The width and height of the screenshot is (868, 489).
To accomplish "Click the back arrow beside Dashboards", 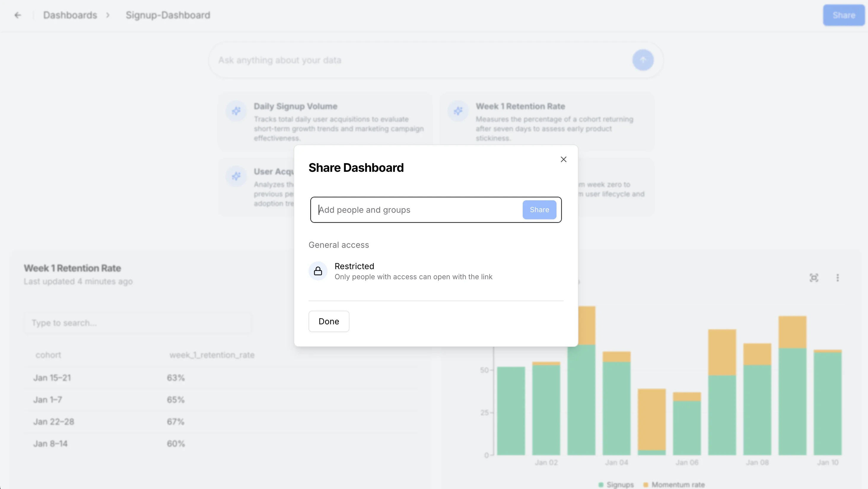I will coord(18,15).
